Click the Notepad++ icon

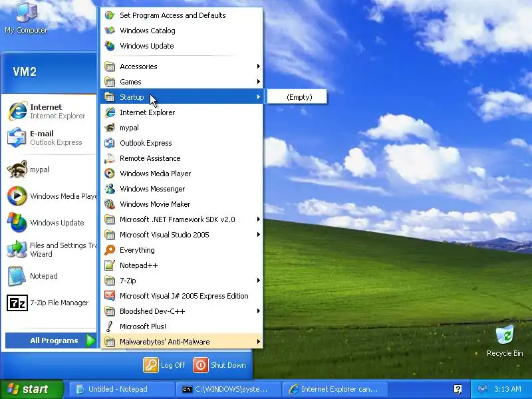point(110,265)
